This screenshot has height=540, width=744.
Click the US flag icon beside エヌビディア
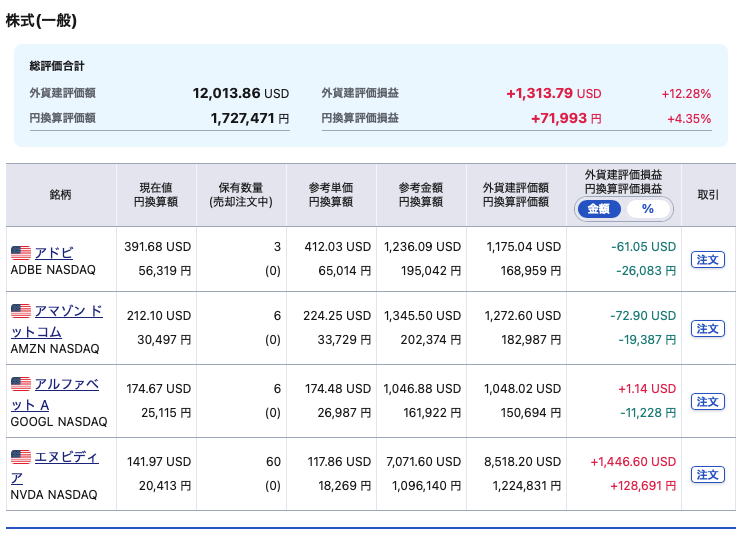21,457
